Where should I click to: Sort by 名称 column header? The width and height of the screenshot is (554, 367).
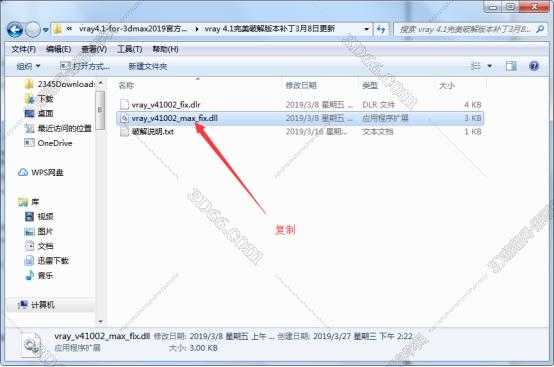coord(126,85)
